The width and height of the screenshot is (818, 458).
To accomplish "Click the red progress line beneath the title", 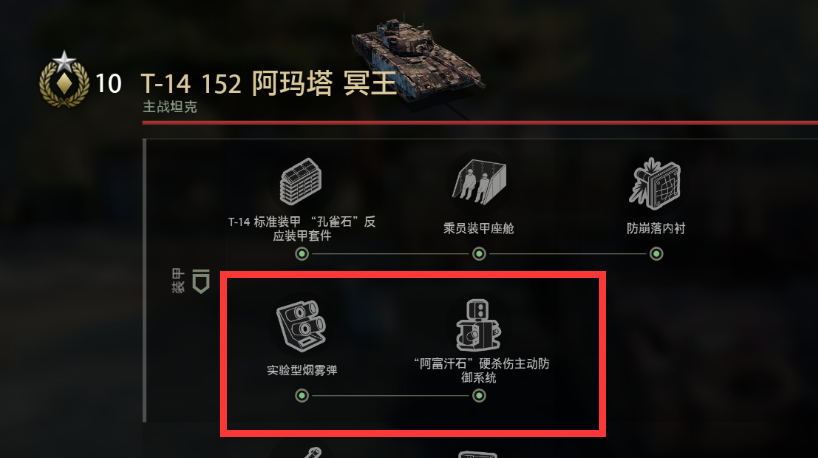I will [480, 123].
